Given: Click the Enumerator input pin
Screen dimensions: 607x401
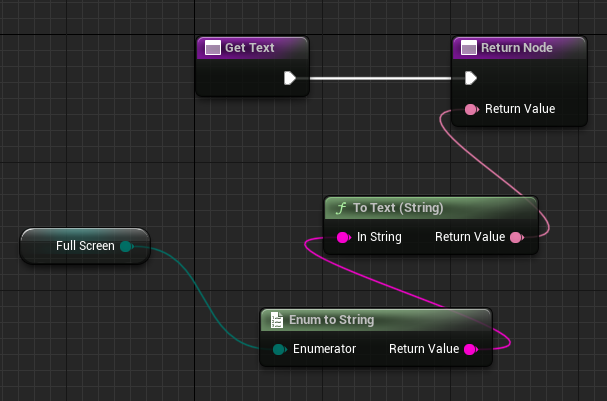Looking at the screenshot, I should pos(279,350).
